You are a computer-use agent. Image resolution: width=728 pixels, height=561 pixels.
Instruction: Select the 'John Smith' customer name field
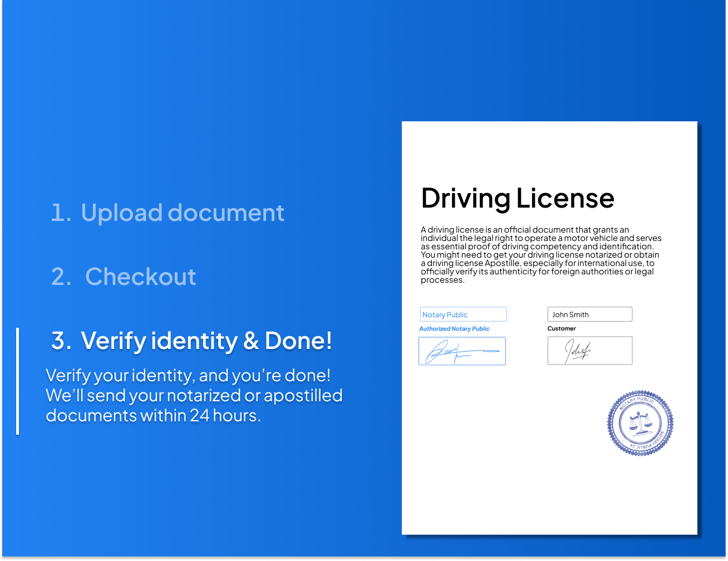[x=590, y=314]
